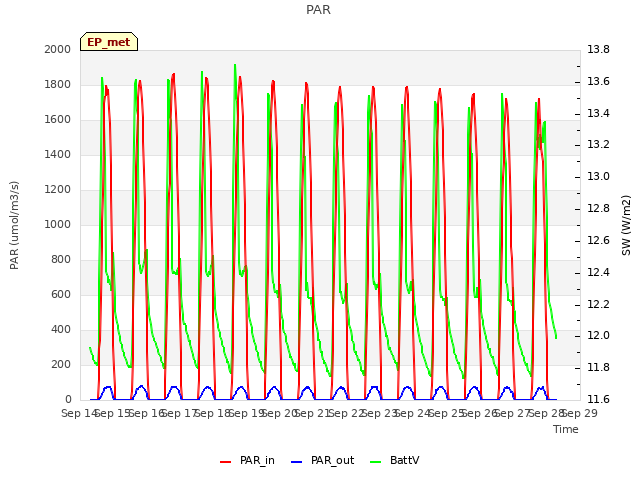Click the 11.6 right axis tick label
640x480 pixels.
point(598,399)
